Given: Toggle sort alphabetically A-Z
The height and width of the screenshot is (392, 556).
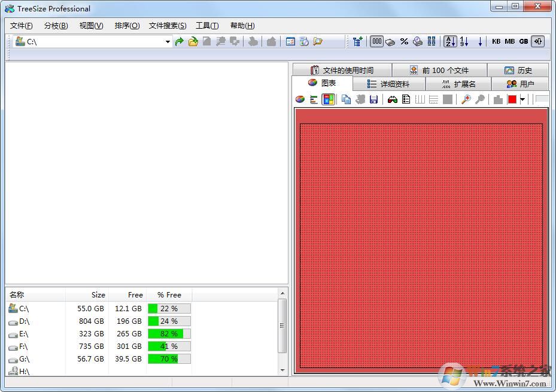Looking at the screenshot, I should (449, 41).
